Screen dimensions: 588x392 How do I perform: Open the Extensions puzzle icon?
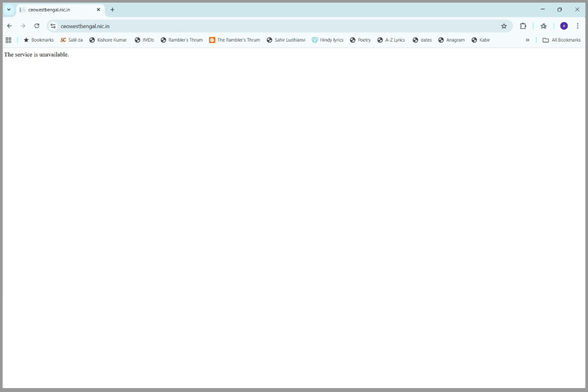click(x=523, y=26)
